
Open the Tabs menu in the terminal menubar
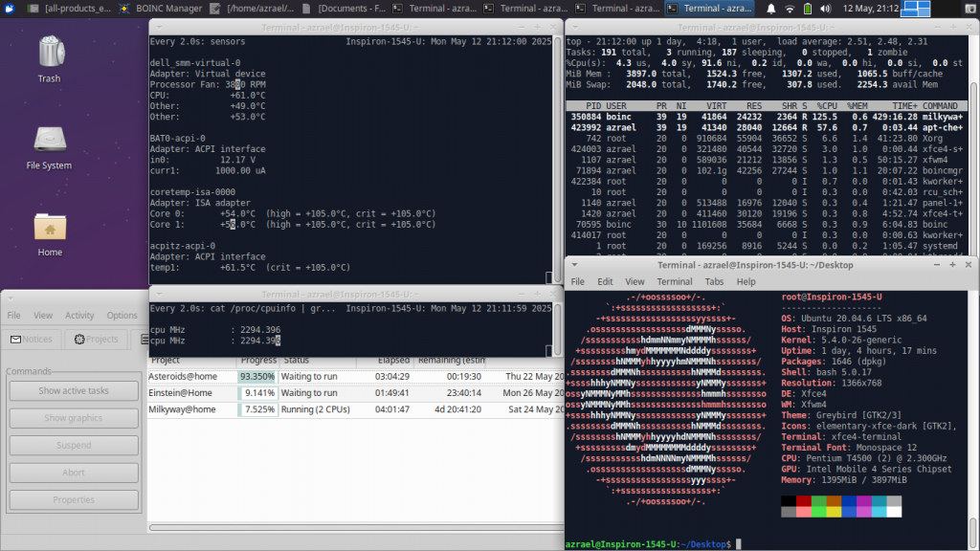coord(714,282)
